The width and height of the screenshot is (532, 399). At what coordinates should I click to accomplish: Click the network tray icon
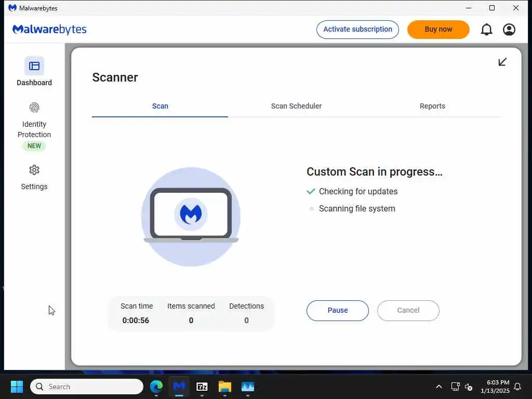pos(455,387)
